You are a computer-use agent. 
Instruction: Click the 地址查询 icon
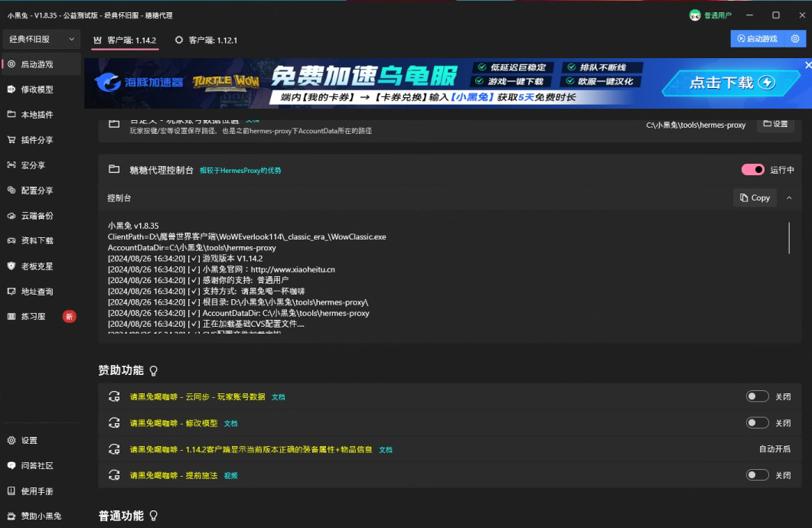[11, 292]
